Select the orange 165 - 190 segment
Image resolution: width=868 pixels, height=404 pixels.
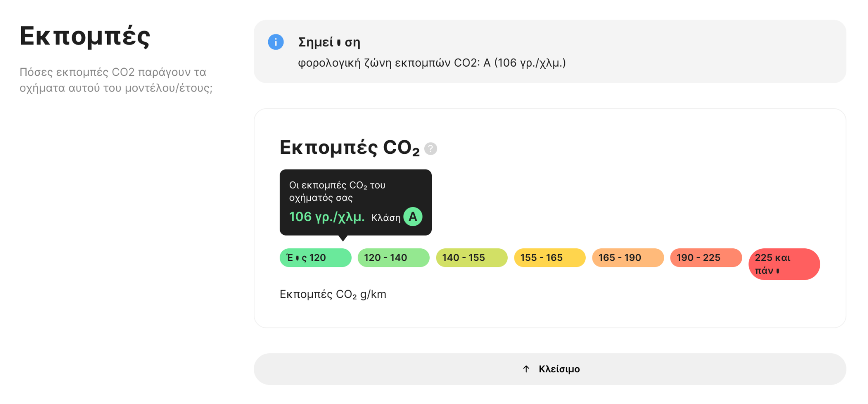click(x=627, y=257)
